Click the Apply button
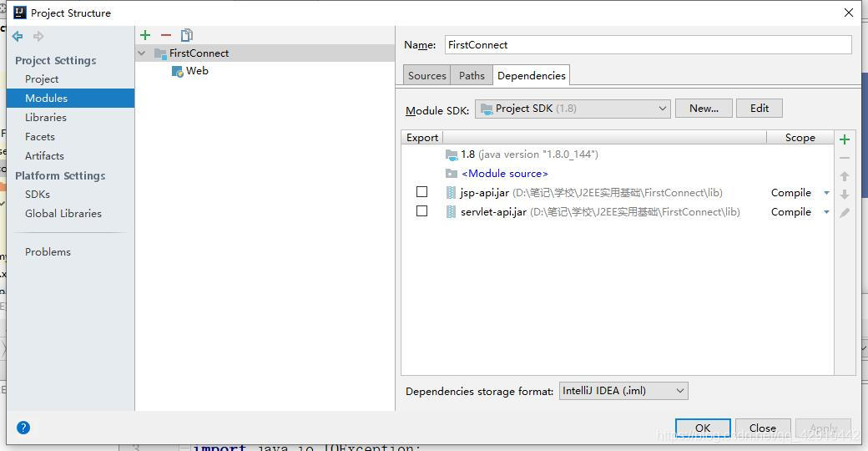The width and height of the screenshot is (868, 451). (x=823, y=428)
